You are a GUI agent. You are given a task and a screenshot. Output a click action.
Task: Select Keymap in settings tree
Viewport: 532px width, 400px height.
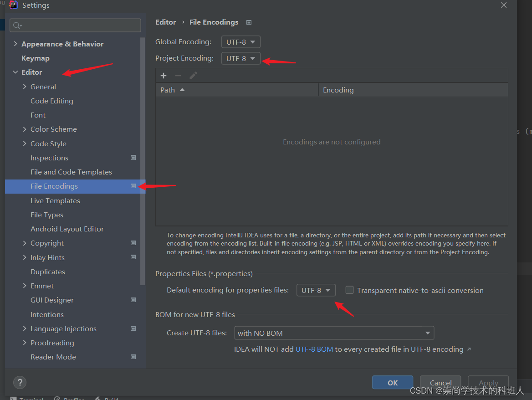tap(35, 58)
